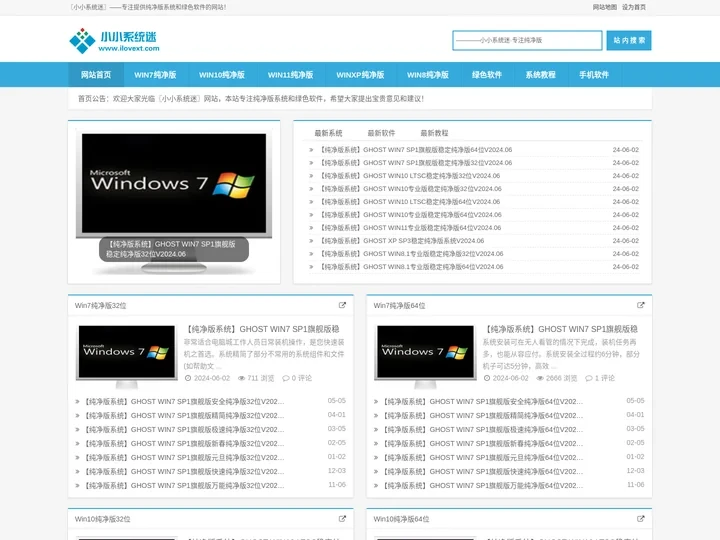Open 旗舰版安全纯净版64位 article dated 05-05
Screen dimensions: 720x540
(483, 401)
